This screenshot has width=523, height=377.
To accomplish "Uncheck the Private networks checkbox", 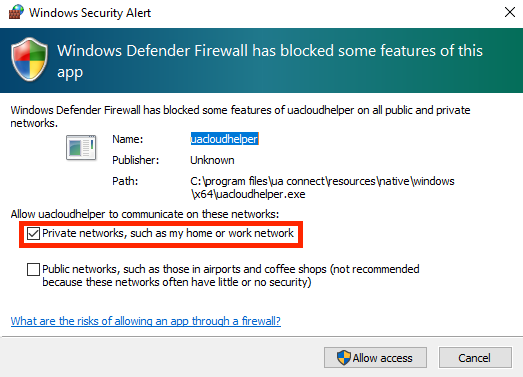I will click(33, 234).
